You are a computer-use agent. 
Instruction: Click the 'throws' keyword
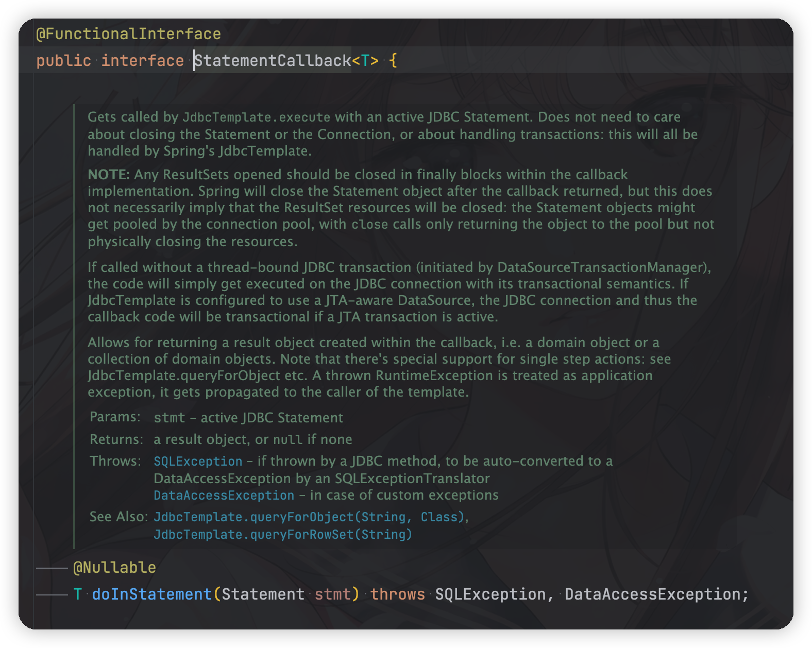point(398,594)
